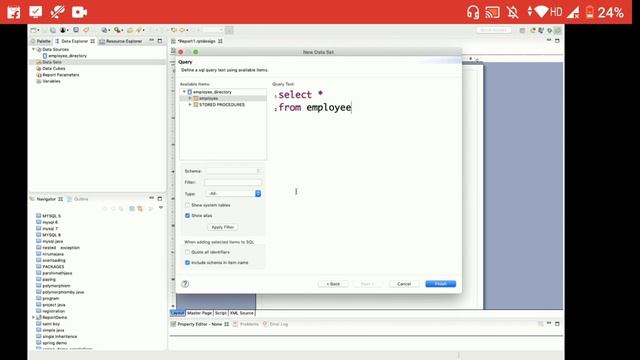Select Data Sets in Data Explorer
Screen dimensions: 640x360
pos(52,62)
